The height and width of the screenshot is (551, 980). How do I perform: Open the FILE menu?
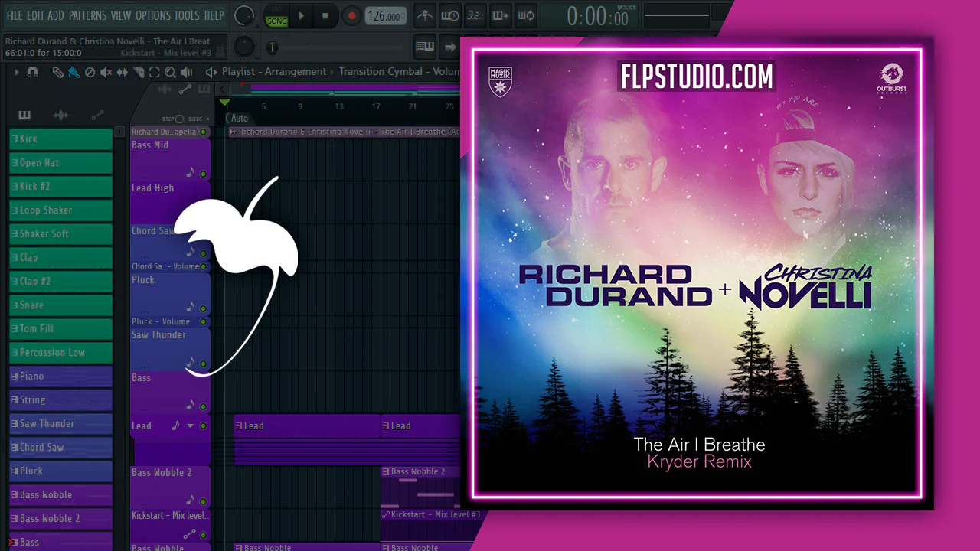pos(15,15)
